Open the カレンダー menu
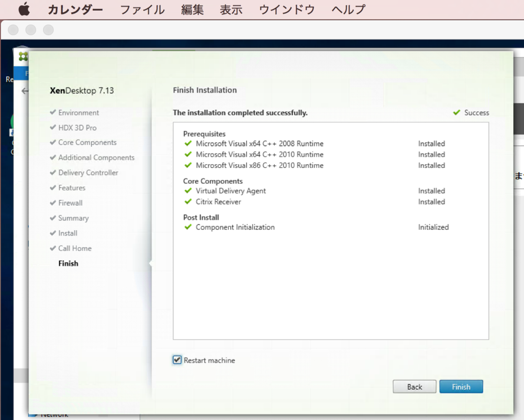The width and height of the screenshot is (524, 420). [75, 9]
